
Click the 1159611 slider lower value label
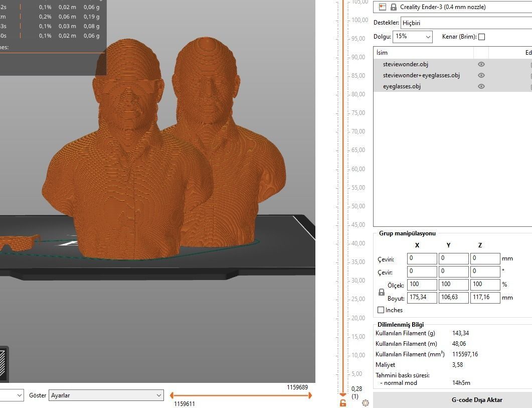[x=184, y=404]
